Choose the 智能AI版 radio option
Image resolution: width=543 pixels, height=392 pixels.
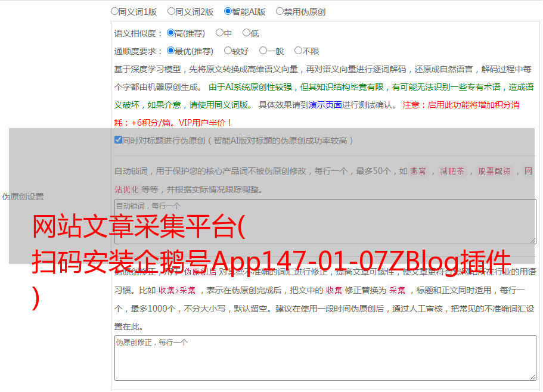pyautogui.click(x=228, y=11)
